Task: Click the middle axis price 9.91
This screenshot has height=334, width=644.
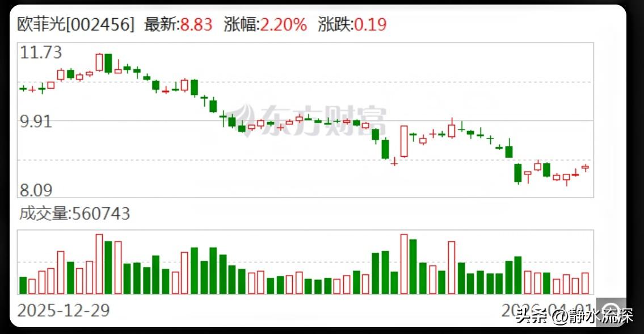Action: 36,122
